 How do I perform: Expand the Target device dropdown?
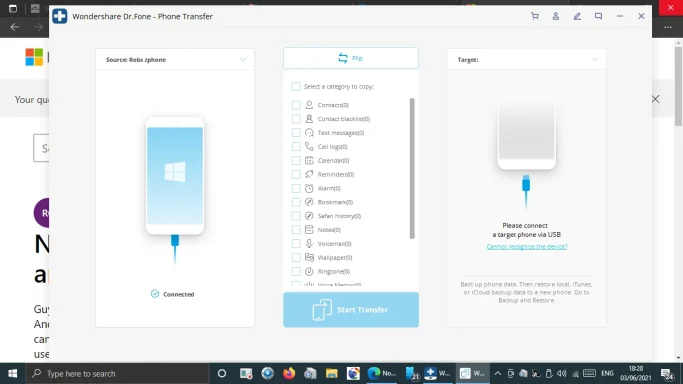[x=595, y=60]
